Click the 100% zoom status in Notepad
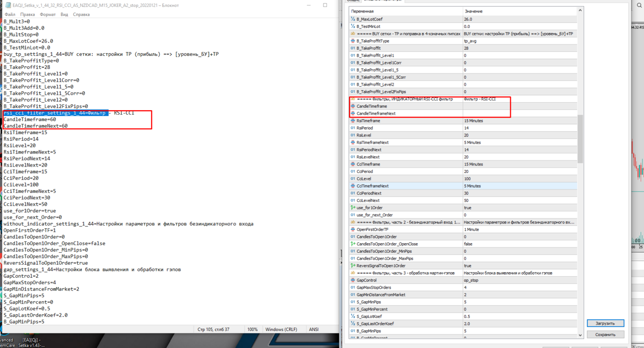The width and height of the screenshot is (644, 348). pyautogui.click(x=253, y=330)
